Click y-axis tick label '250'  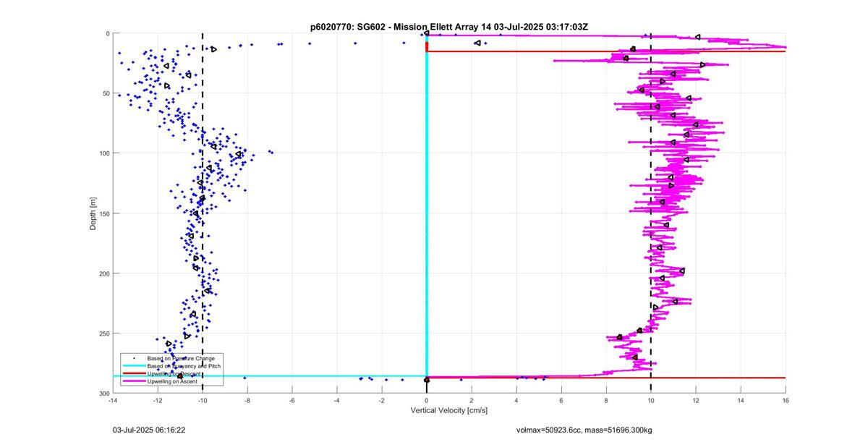[x=105, y=333]
